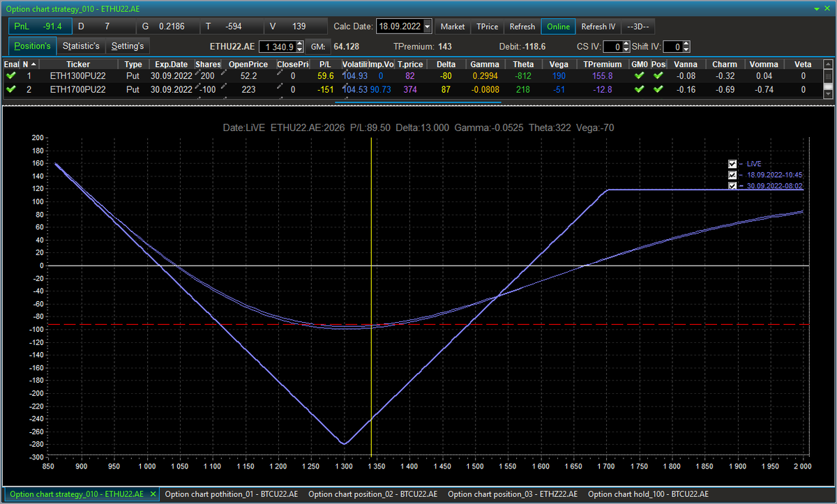Open Option chart position_02 - BTCU22.AE tab

click(x=373, y=494)
